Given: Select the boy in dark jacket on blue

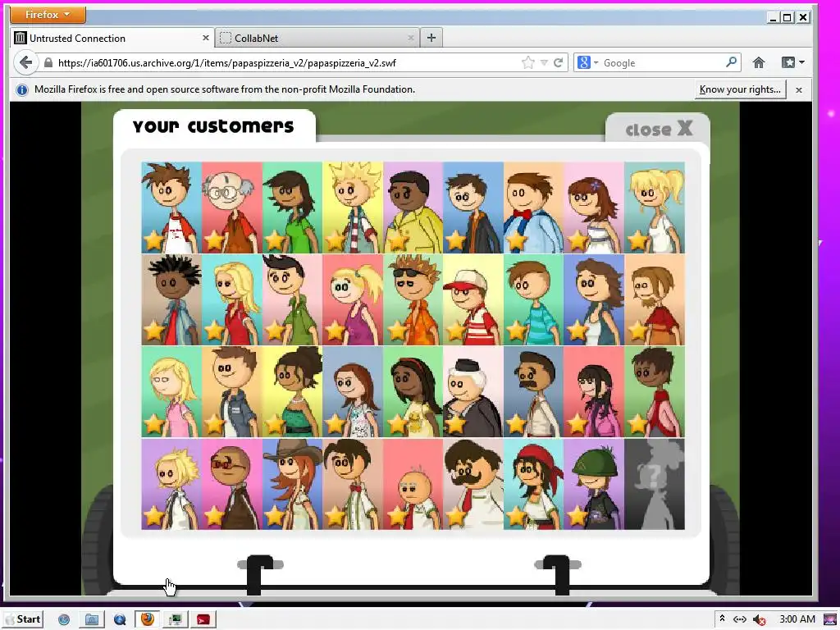Looking at the screenshot, I should click(473, 208).
